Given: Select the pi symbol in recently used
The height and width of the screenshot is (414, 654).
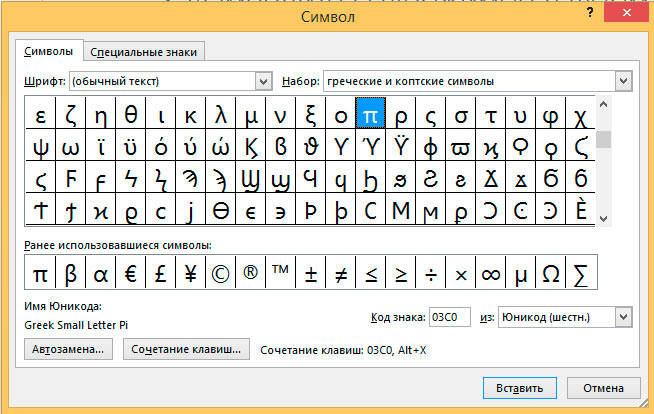Looking at the screenshot, I should point(41,273).
